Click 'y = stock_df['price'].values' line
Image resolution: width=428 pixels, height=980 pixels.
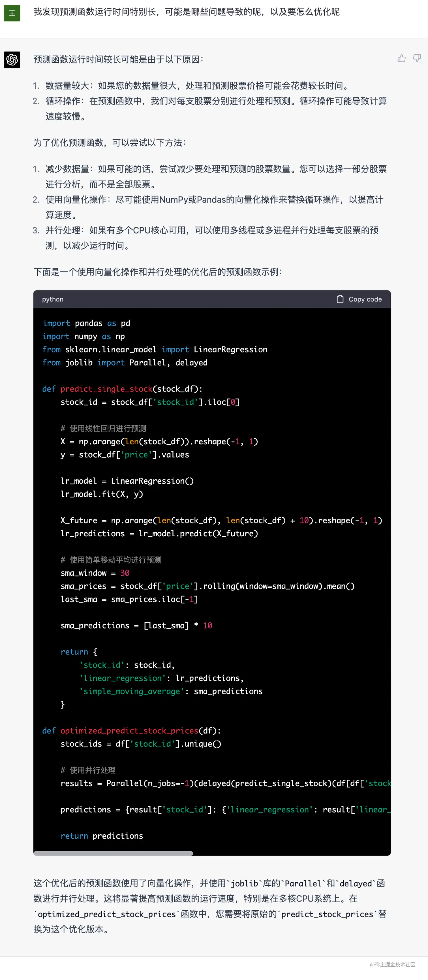point(125,455)
